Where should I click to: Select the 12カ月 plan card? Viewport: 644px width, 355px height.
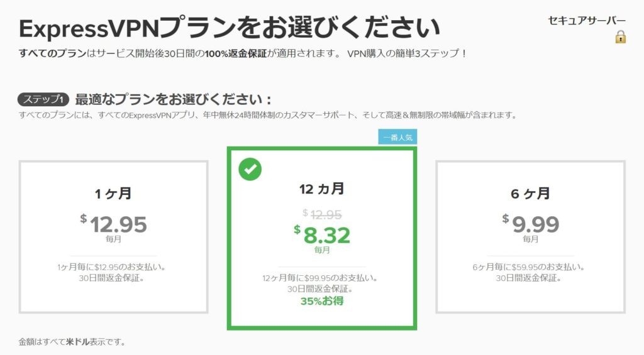tap(322, 238)
